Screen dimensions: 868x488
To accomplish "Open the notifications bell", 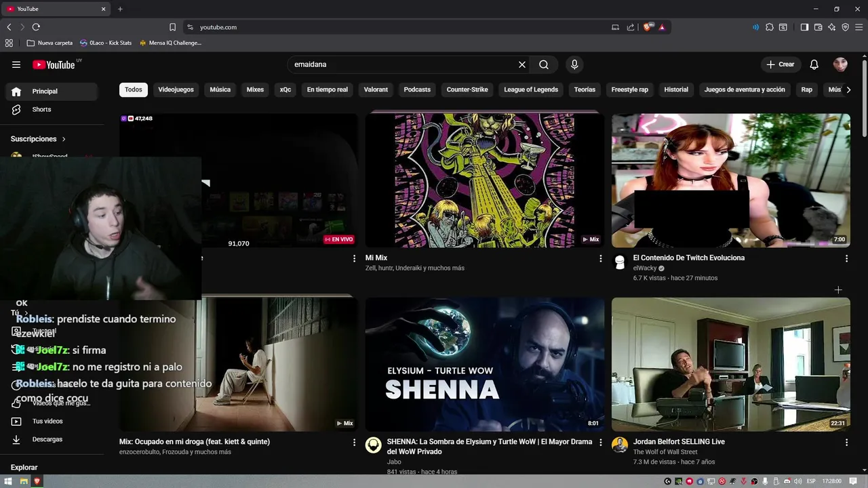I will 814,64.
